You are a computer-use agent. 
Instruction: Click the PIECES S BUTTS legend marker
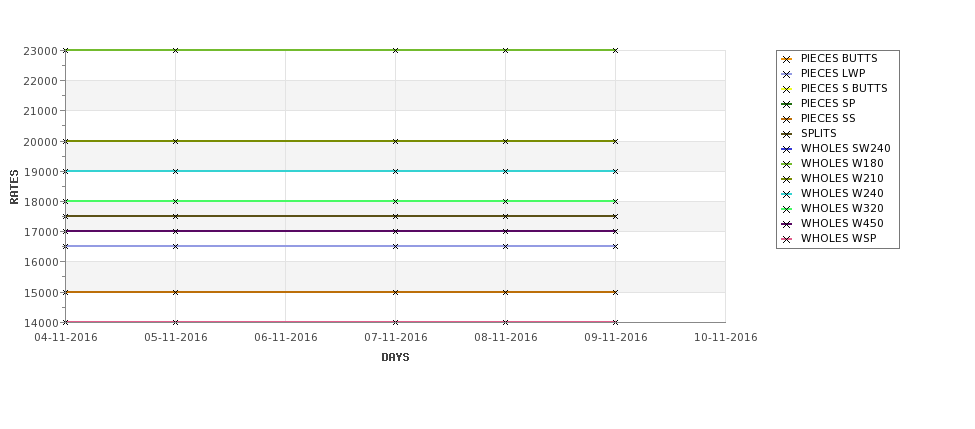787,89
